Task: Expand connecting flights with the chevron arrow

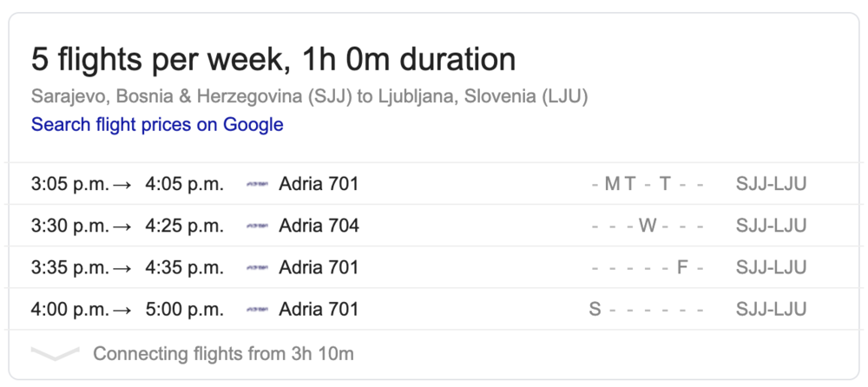Action: pos(55,354)
